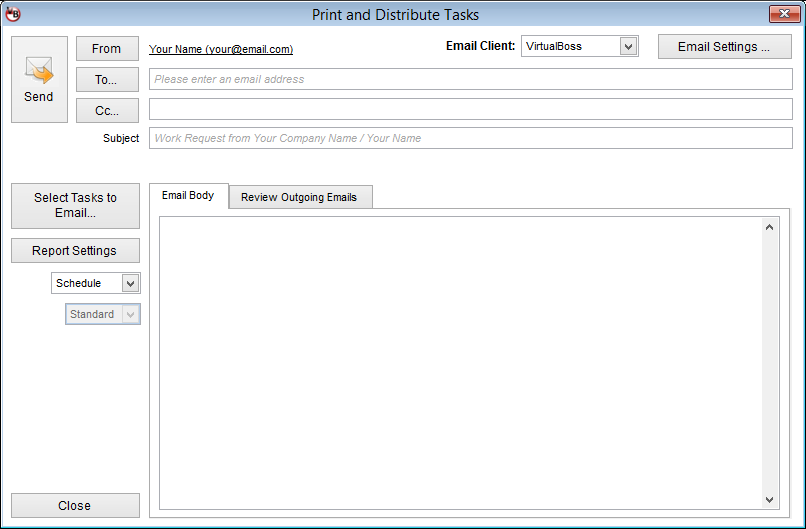Open Email Settings

(724, 47)
